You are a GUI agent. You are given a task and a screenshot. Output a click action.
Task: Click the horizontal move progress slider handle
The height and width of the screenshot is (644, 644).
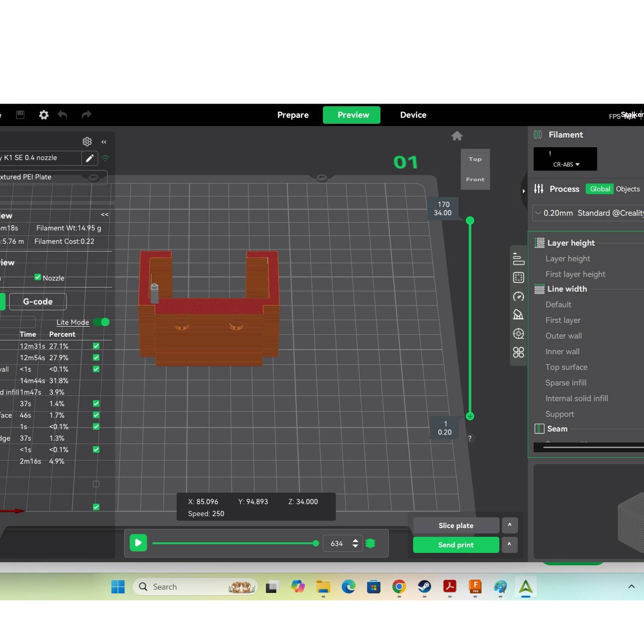(x=316, y=543)
